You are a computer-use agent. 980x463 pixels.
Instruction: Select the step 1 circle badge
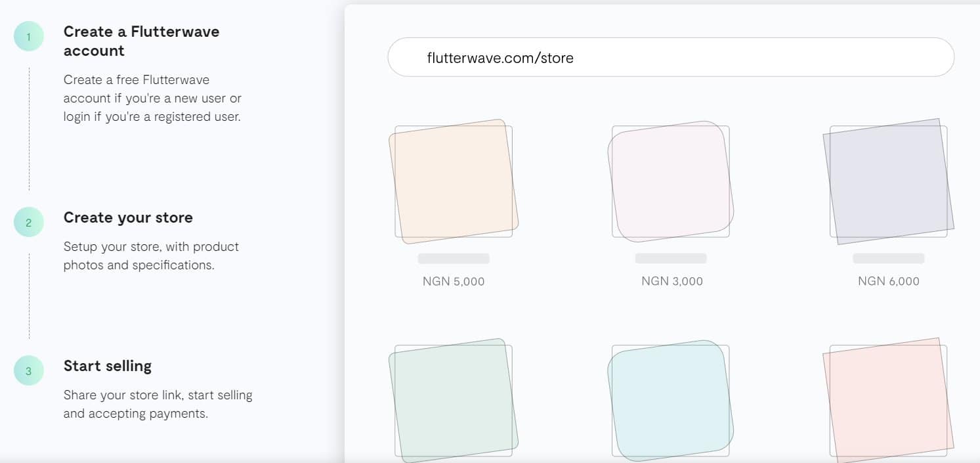(x=29, y=37)
